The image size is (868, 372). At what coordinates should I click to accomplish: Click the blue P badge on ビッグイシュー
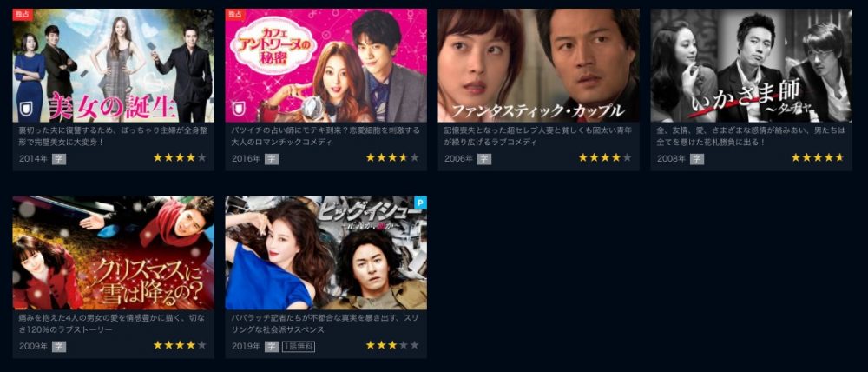pos(421,203)
